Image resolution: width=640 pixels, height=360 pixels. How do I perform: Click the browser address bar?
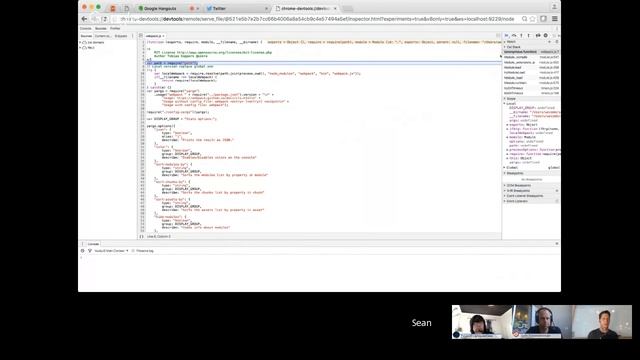[316, 19]
